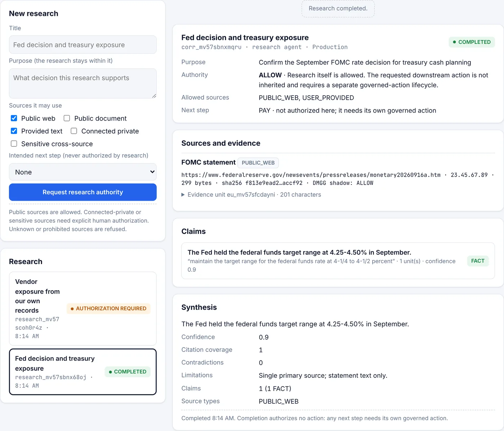Screen dimensions: 504x431
Task: Click the public sources policy note
Action: coord(79,221)
